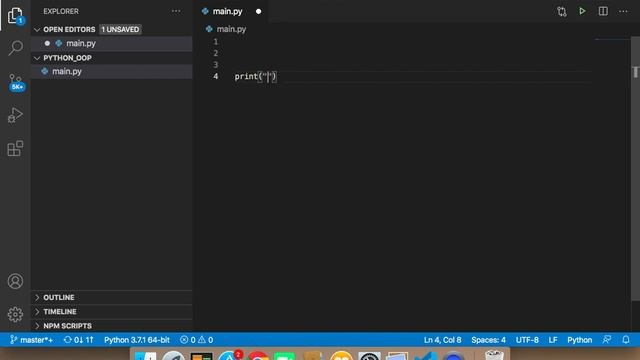Viewport: 640px width, 360px height.
Task: Open the Extensions view
Action: click(15, 148)
